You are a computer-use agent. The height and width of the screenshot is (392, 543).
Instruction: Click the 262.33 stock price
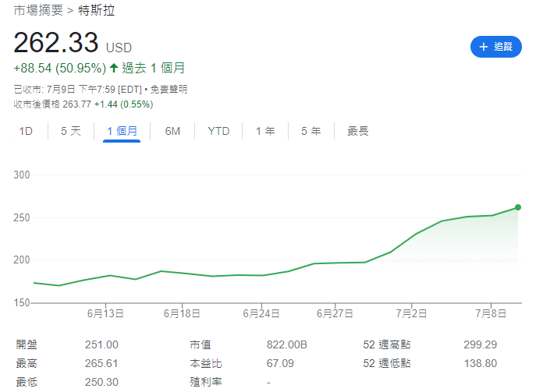pyautogui.click(x=56, y=42)
